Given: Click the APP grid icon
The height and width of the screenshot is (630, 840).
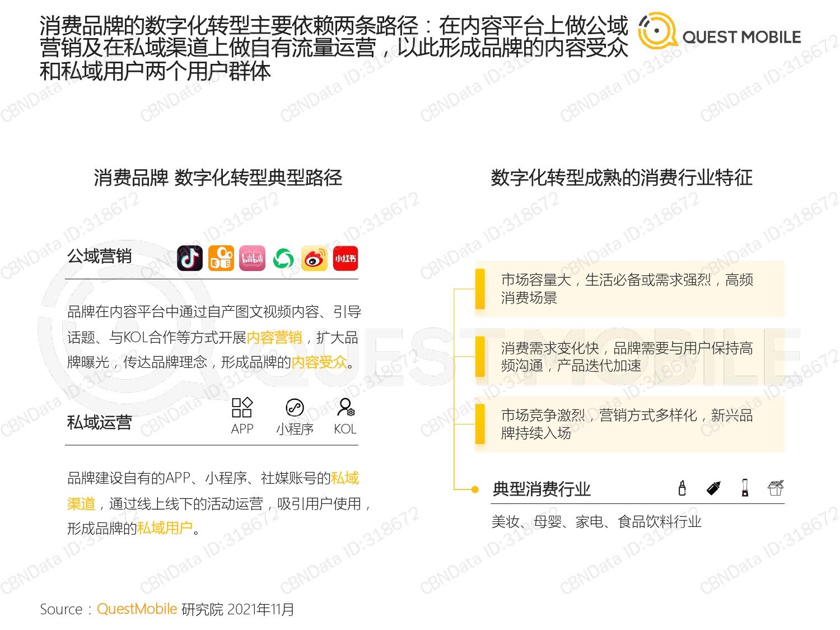Looking at the screenshot, I should (x=242, y=408).
